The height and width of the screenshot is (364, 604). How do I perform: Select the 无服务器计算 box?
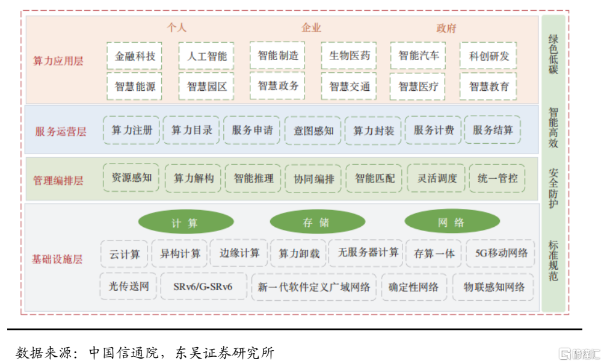[x=366, y=253]
